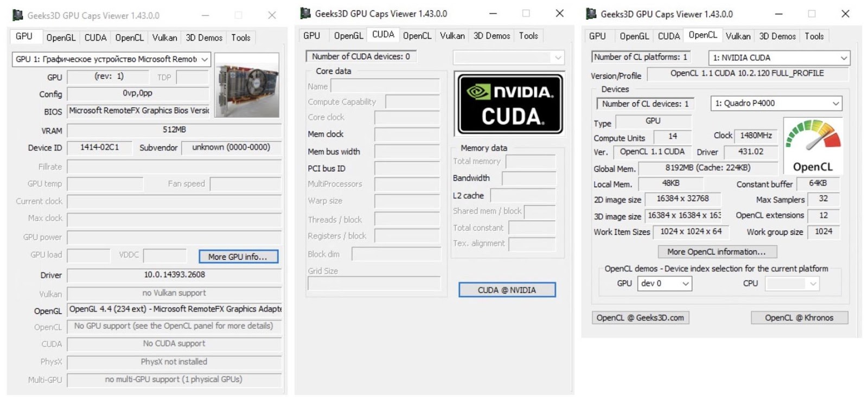
Task: Switch to GPU tab in the middle window
Action: 311,36
